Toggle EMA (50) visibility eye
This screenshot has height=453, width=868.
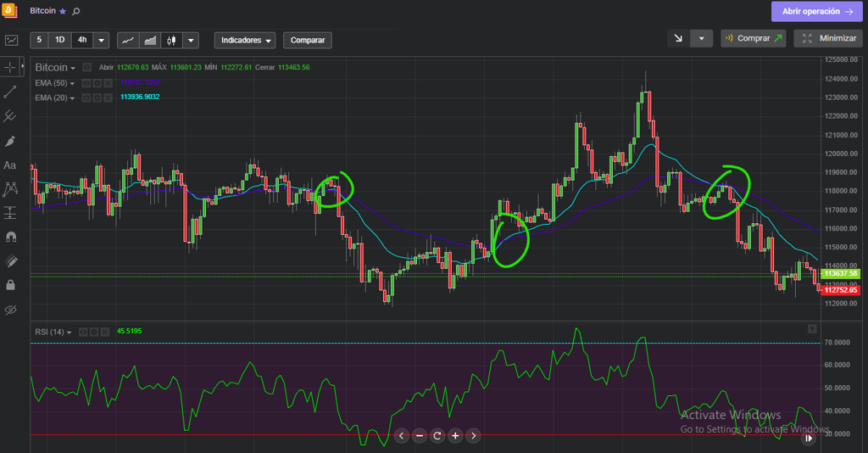86,83
